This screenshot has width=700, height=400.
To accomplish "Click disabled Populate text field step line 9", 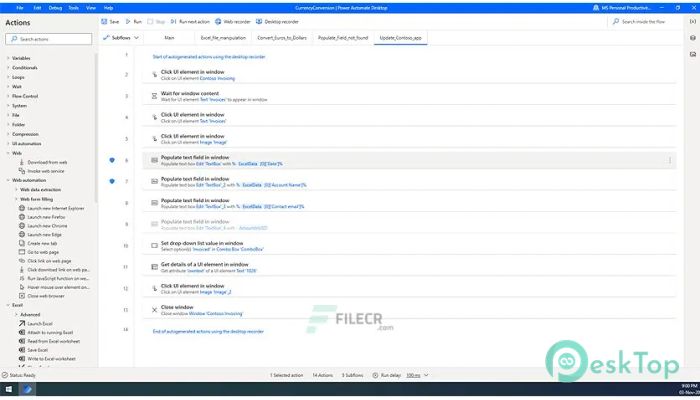I will 409,225.
